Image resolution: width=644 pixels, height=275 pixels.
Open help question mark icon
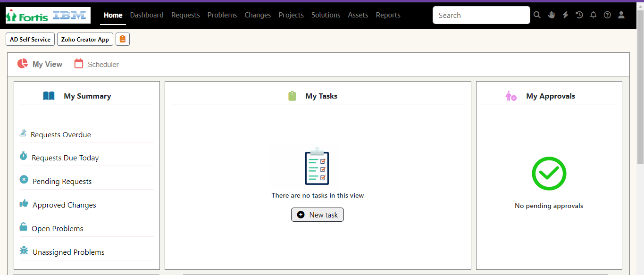pyautogui.click(x=607, y=15)
